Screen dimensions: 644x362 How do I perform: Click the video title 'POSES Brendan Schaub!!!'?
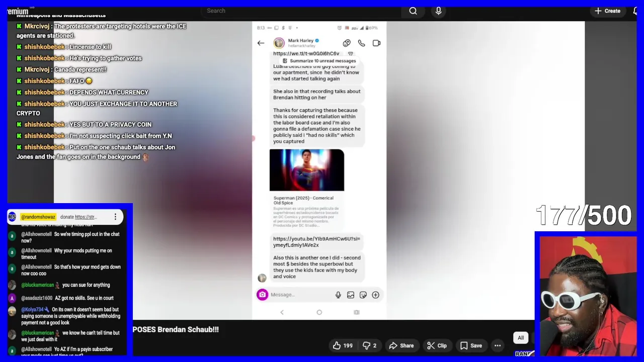pos(176,330)
